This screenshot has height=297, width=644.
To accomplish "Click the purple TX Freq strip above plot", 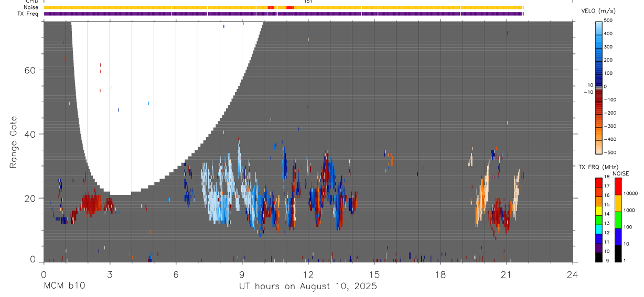I will [284, 14].
